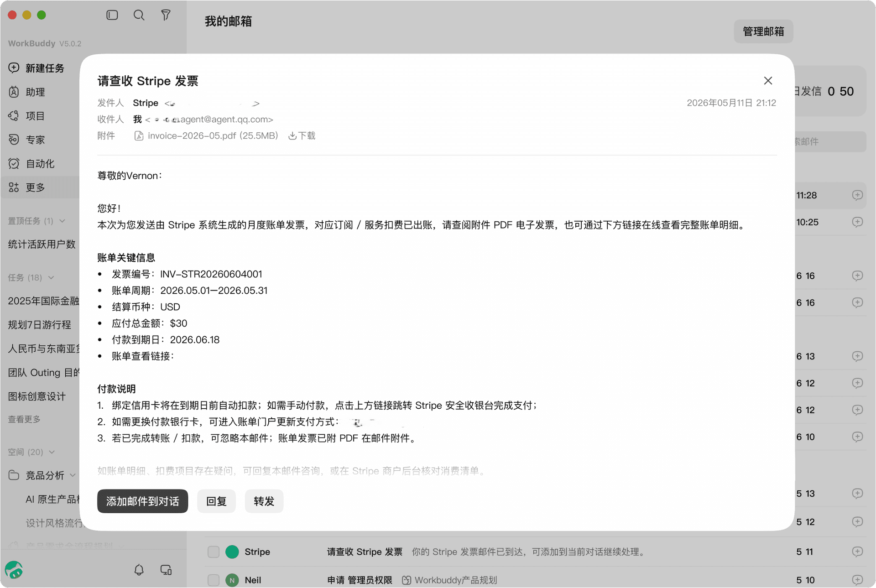Open attachment invoice-2026-05.pdf
The height and width of the screenshot is (588, 876).
click(x=213, y=136)
